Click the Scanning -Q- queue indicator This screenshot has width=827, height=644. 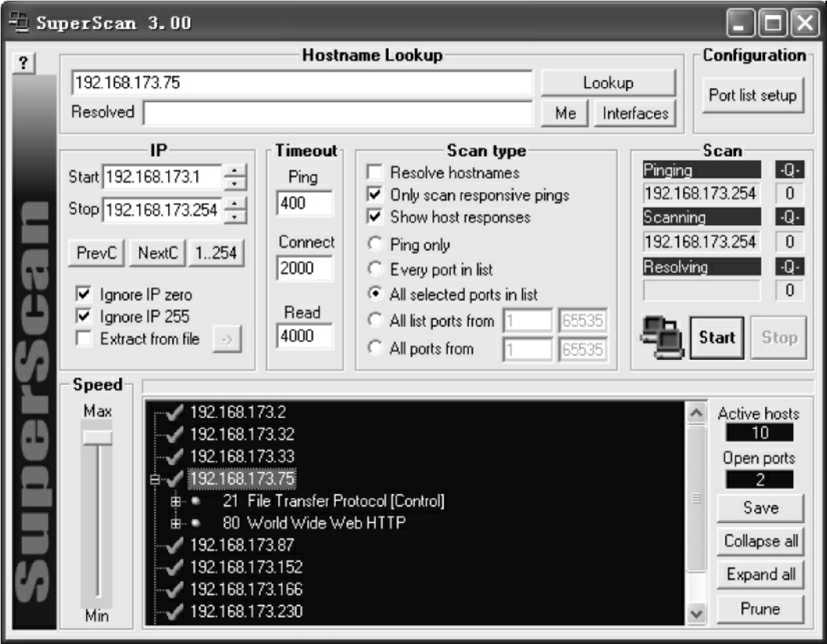tap(788, 218)
